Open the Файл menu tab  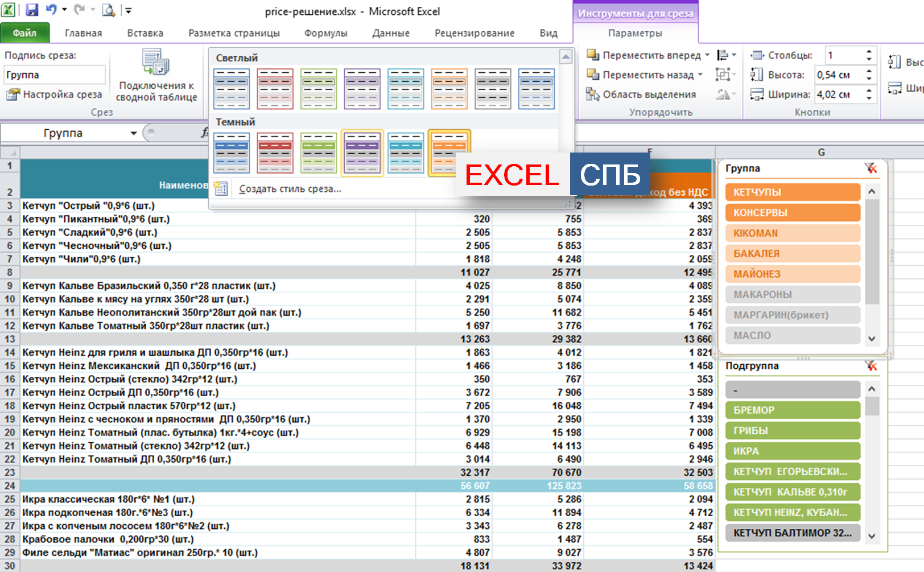click(24, 33)
